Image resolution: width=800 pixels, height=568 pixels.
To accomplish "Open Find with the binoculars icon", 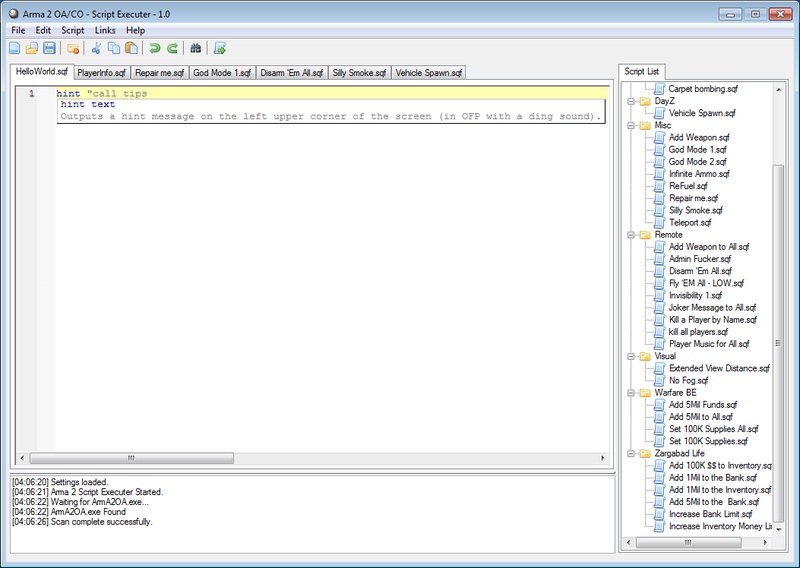I will [x=195, y=48].
